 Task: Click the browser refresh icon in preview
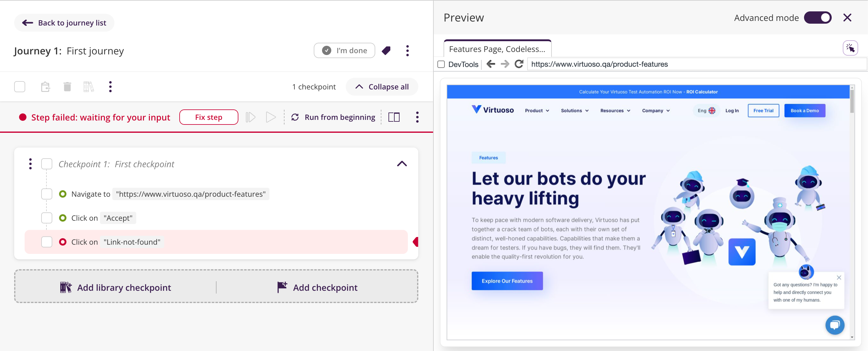click(519, 64)
